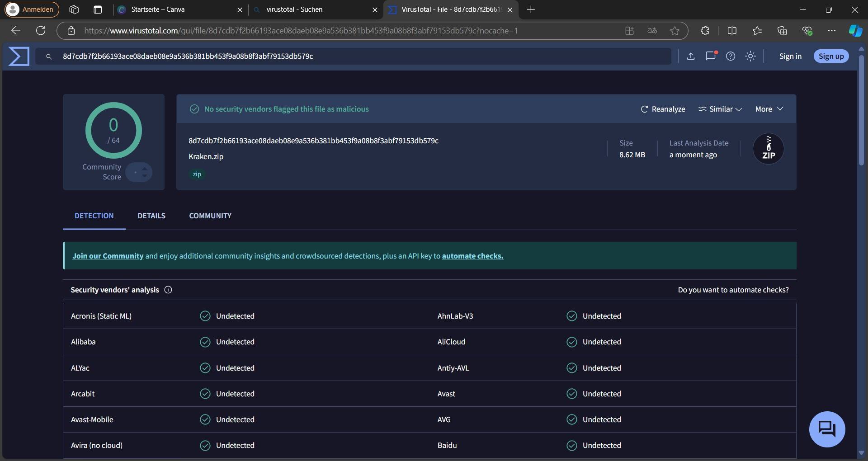Expand the More dropdown
The height and width of the screenshot is (461, 868).
[769, 109]
